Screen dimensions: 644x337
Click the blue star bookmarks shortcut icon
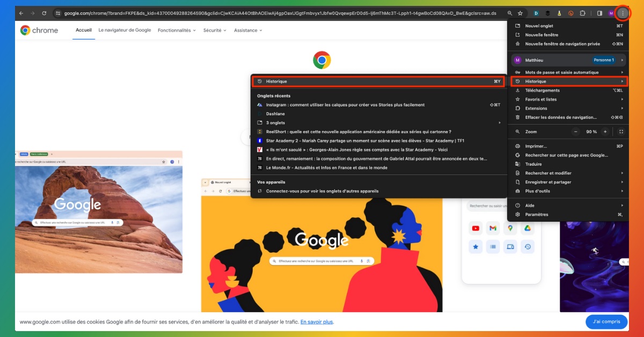click(x=475, y=246)
